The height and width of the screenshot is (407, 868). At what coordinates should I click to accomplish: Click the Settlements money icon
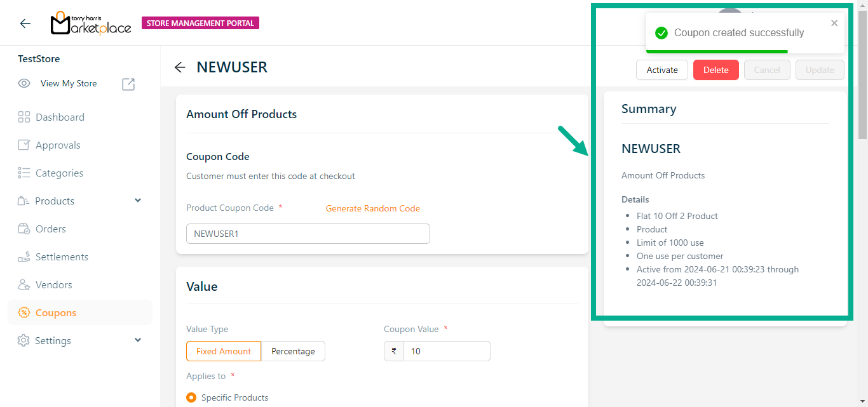pyautogui.click(x=24, y=257)
